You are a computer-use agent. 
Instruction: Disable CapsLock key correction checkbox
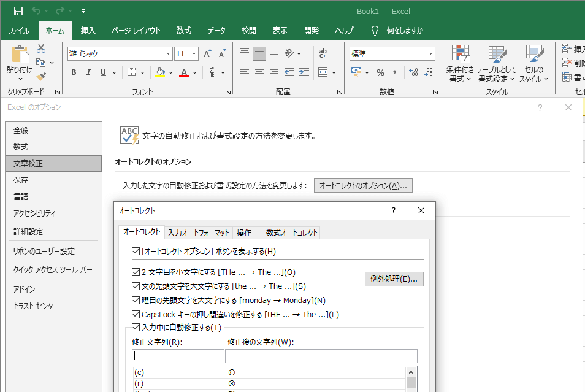[x=136, y=315]
